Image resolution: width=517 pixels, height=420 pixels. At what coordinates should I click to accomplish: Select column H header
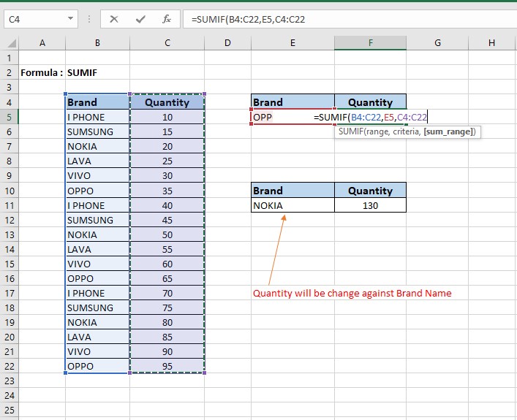491,44
